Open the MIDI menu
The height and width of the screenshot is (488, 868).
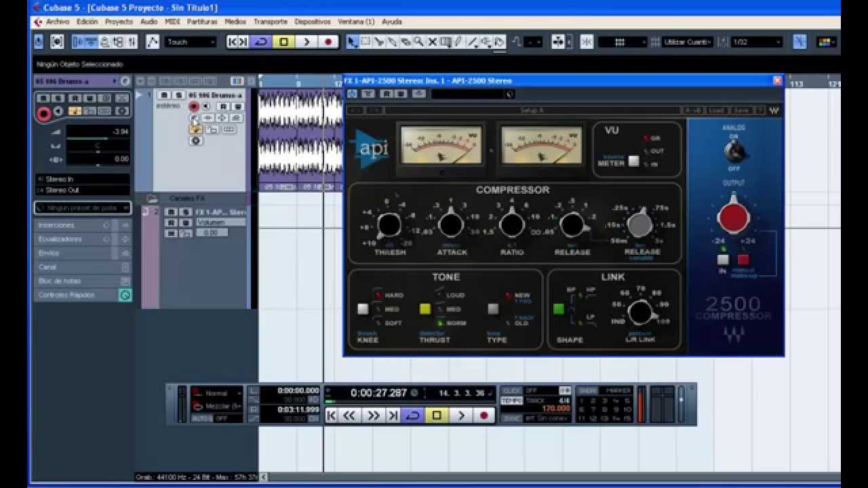pyautogui.click(x=172, y=22)
